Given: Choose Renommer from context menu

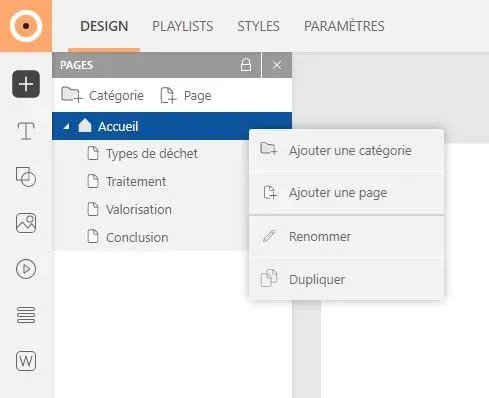Looking at the screenshot, I should point(347,237).
